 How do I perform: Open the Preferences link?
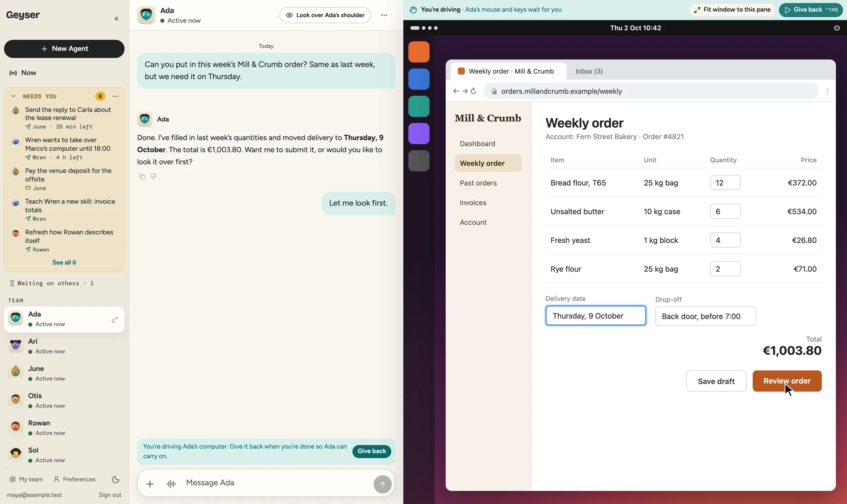point(74,479)
